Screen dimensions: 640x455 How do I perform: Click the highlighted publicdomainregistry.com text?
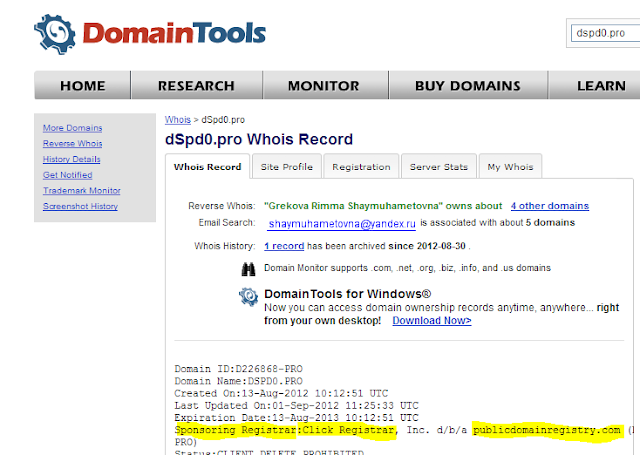(x=547, y=430)
